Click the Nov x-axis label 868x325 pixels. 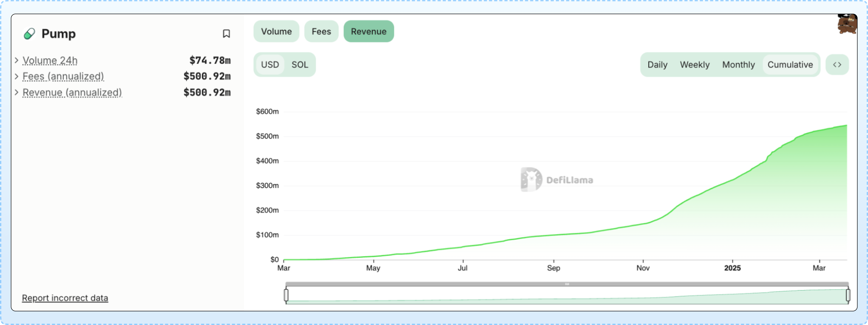643,268
